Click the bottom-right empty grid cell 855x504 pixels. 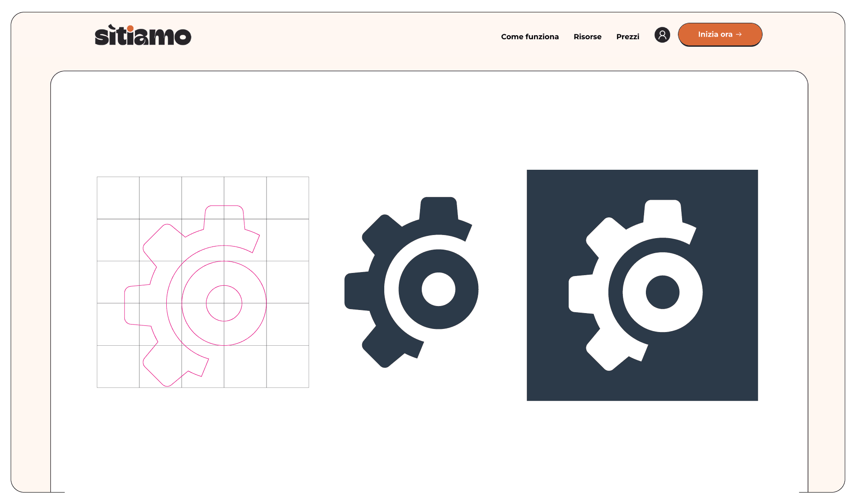click(288, 366)
